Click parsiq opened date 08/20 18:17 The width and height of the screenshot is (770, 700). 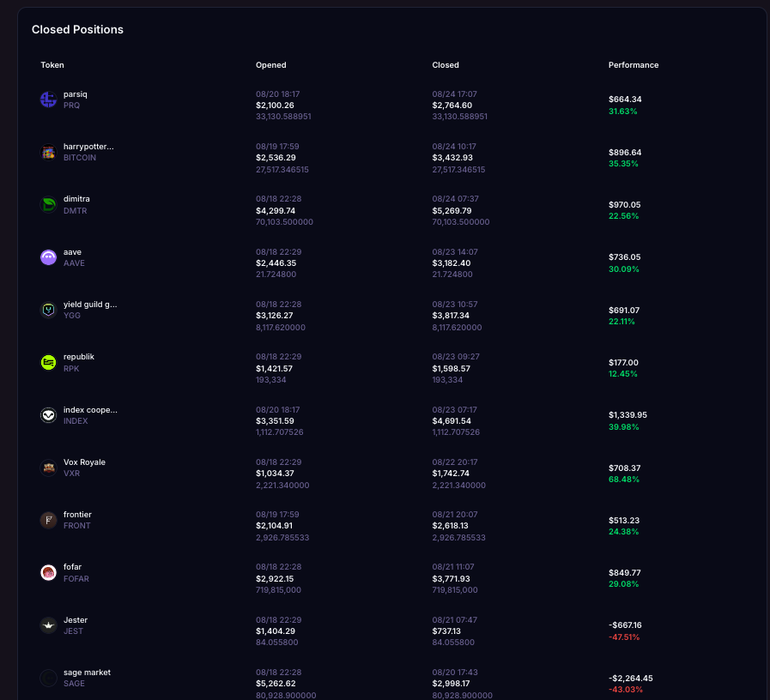[x=277, y=94]
